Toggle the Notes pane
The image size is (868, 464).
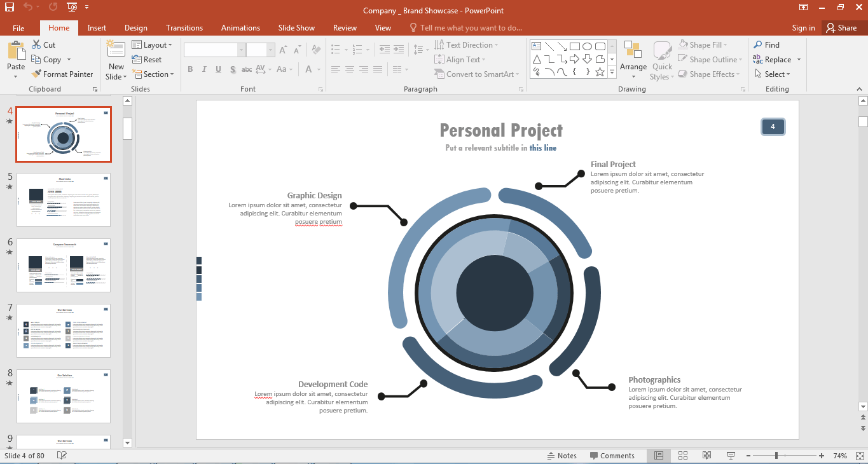pyautogui.click(x=562, y=456)
